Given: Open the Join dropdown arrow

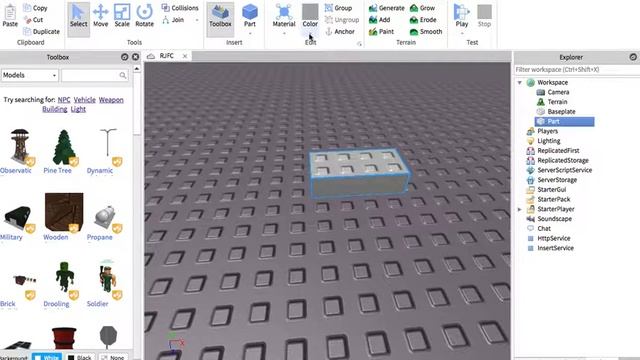Looking at the screenshot, I should click(x=197, y=20).
